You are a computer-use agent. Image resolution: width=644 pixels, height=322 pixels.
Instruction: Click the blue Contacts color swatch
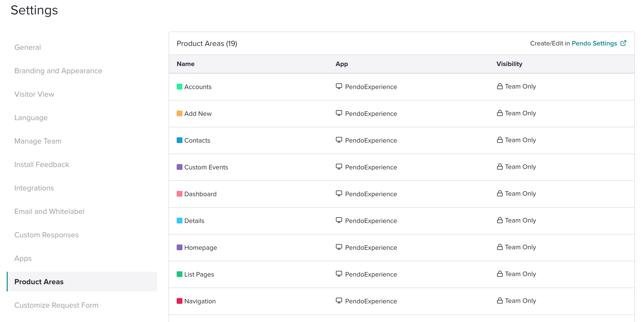coord(180,140)
